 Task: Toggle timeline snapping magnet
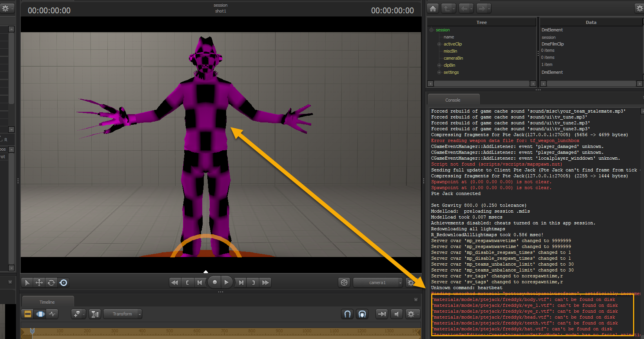(x=347, y=314)
